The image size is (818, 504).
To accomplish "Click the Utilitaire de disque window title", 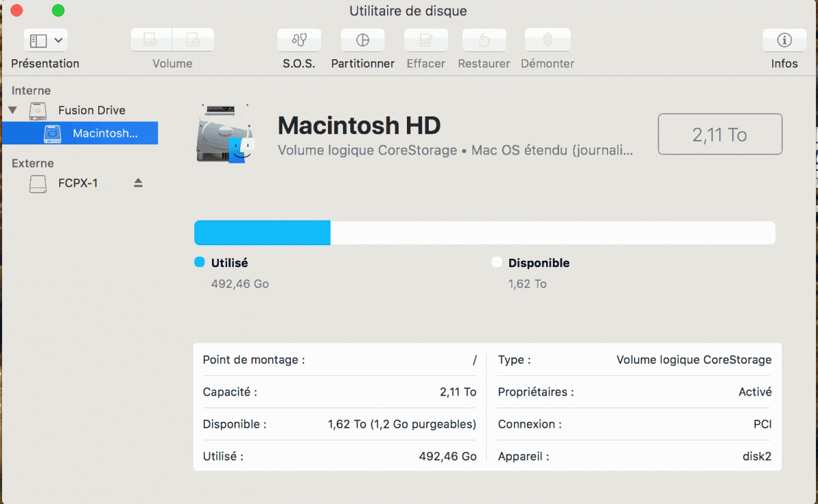I will pos(408,11).
